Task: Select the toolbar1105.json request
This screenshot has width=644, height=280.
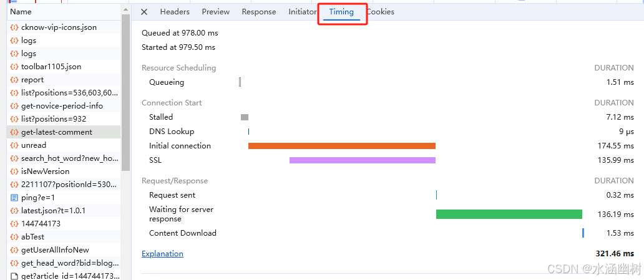Action: pos(64,67)
